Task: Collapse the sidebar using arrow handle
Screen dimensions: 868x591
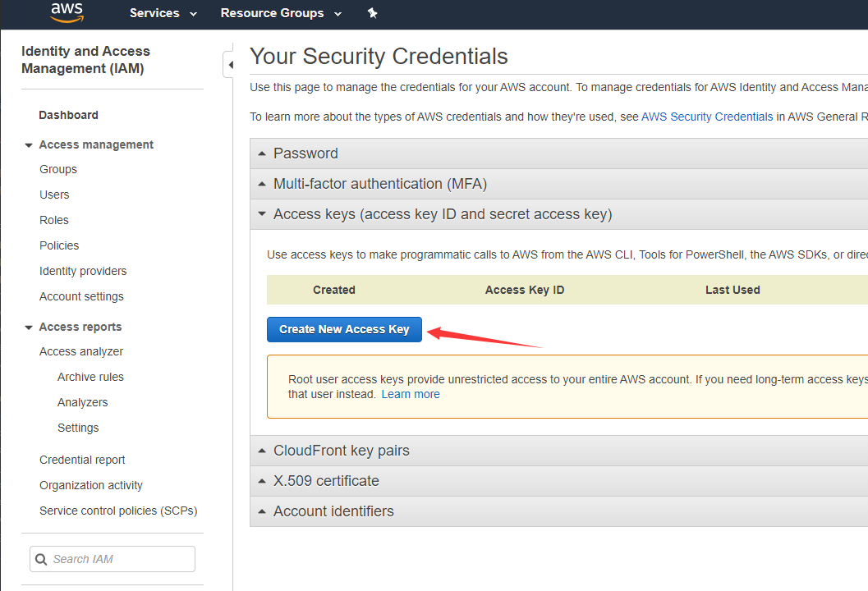Action: [230, 65]
